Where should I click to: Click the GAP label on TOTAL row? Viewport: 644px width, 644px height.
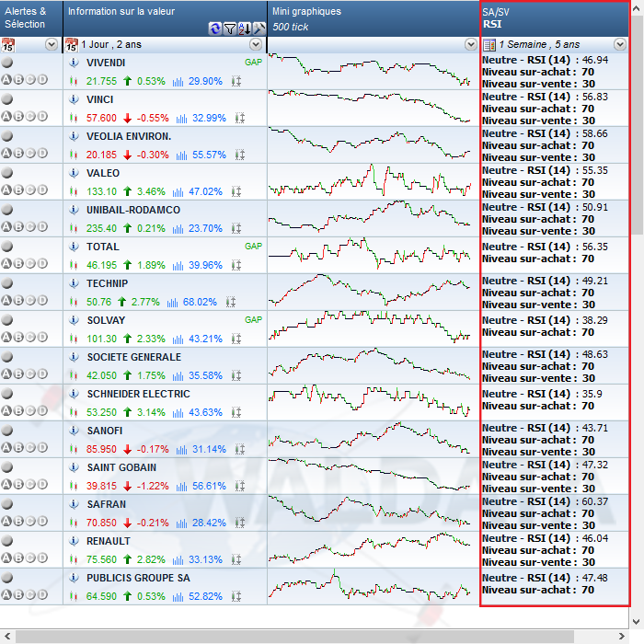253,246
